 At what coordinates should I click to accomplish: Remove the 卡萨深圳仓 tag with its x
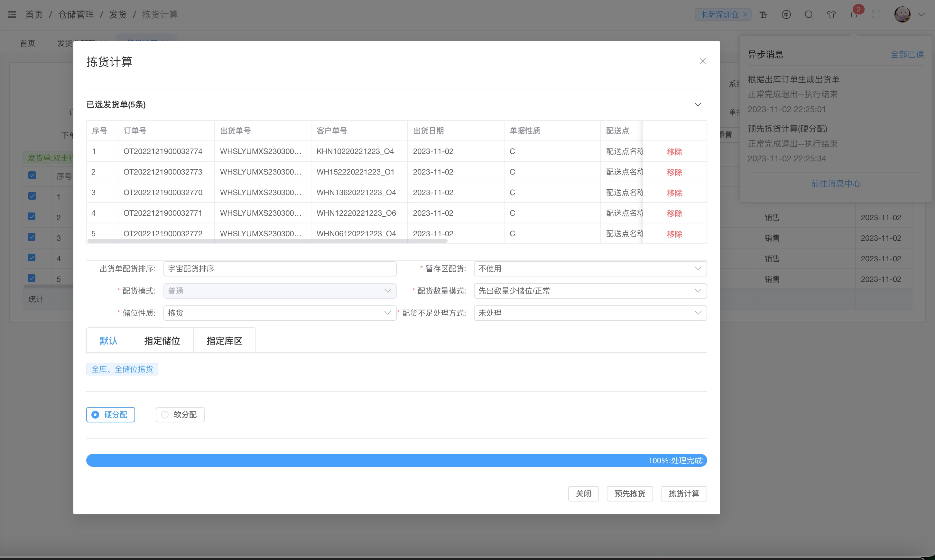coord(745,14)
